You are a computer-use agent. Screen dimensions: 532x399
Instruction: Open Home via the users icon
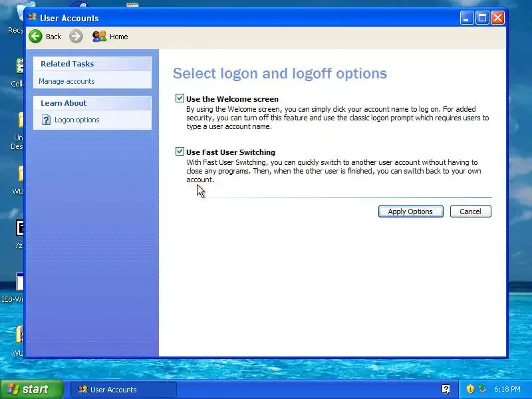pyautogui.click(x=99, y=37)
